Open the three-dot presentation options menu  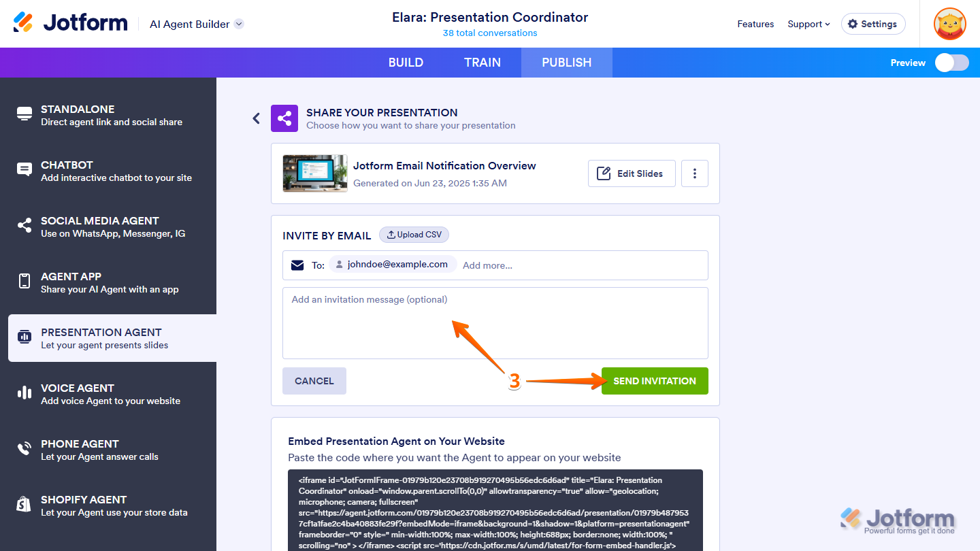pos(694,173)
